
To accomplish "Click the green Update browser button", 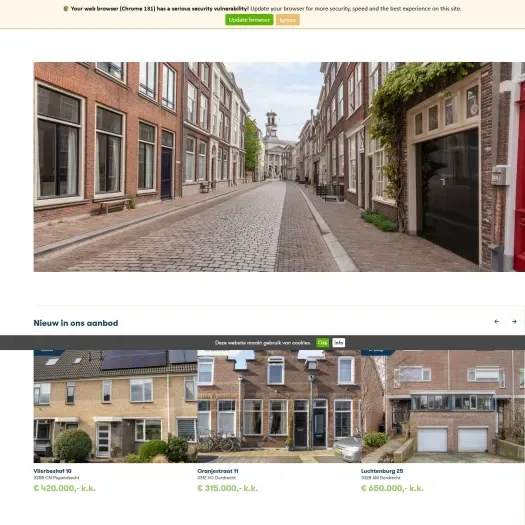I will pos(249,20).
